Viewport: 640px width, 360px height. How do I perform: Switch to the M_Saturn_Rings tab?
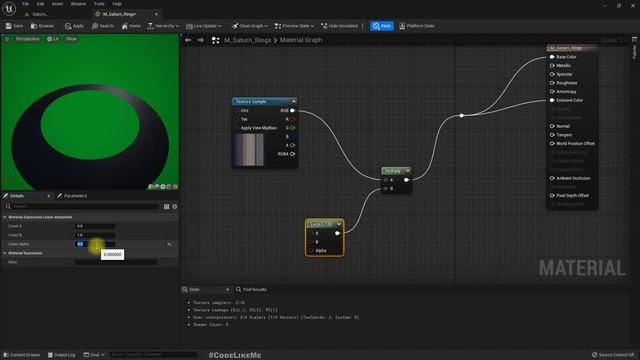119,14
